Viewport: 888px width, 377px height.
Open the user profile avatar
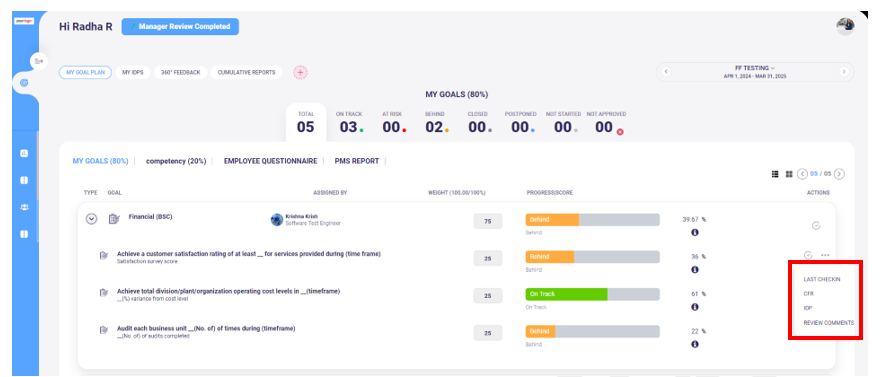(x=845, y=26)
